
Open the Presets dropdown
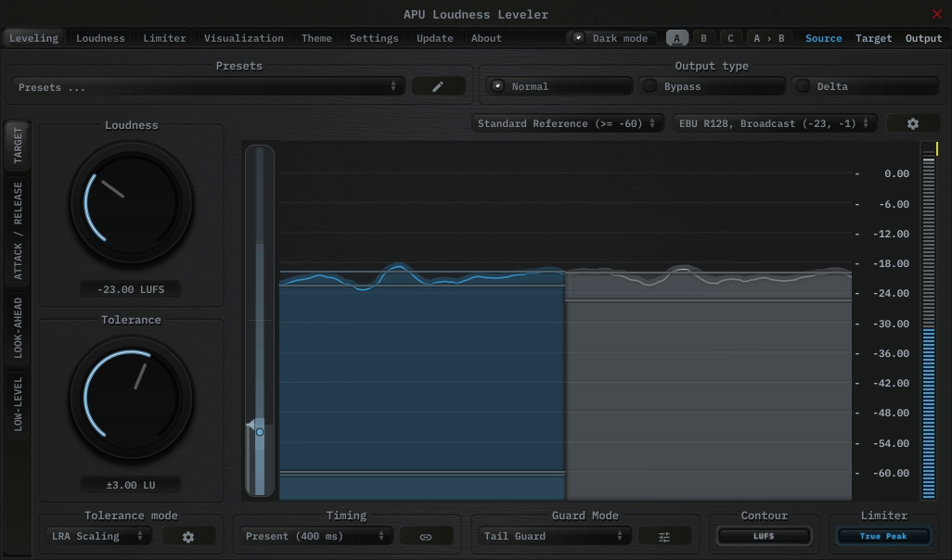pos(209,85)
